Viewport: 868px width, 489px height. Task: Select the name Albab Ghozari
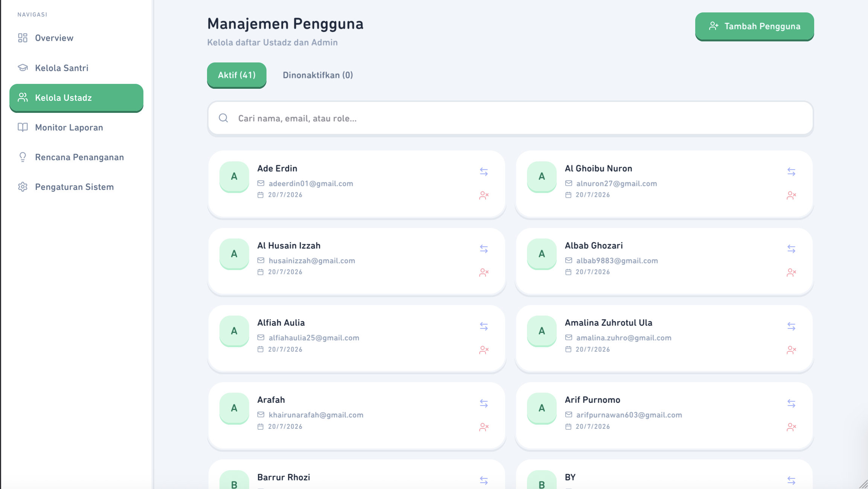click(x=594, y=246)
